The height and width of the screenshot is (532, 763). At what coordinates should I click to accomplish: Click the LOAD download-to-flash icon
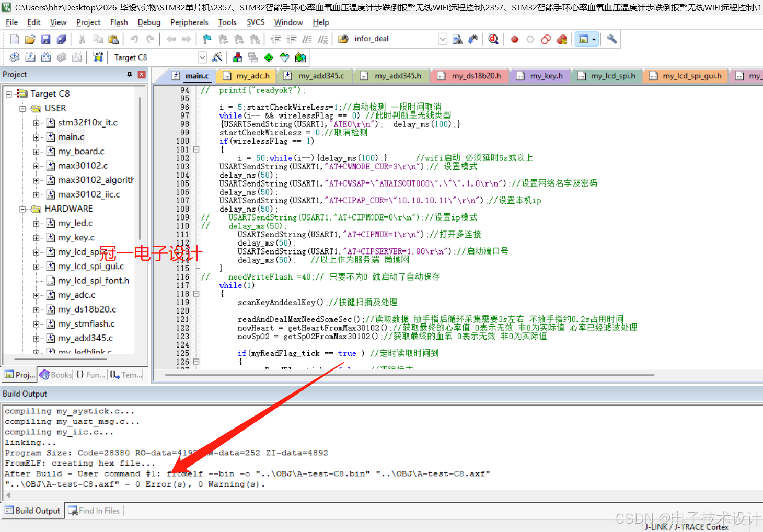tap(98, 57)
